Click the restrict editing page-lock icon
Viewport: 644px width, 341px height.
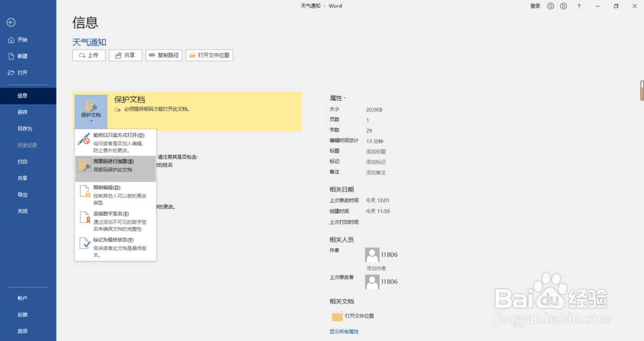click(x=84, y=191)
